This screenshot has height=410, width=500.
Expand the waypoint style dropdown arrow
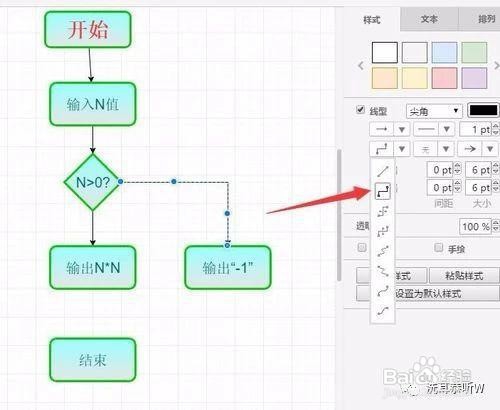[x=402, y=149]
